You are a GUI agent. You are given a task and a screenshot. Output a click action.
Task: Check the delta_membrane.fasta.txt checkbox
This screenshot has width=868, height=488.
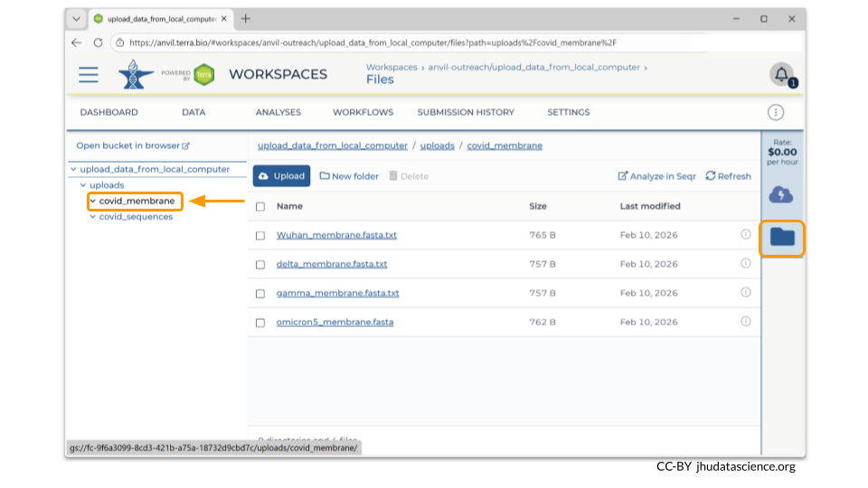pos(260,265)
